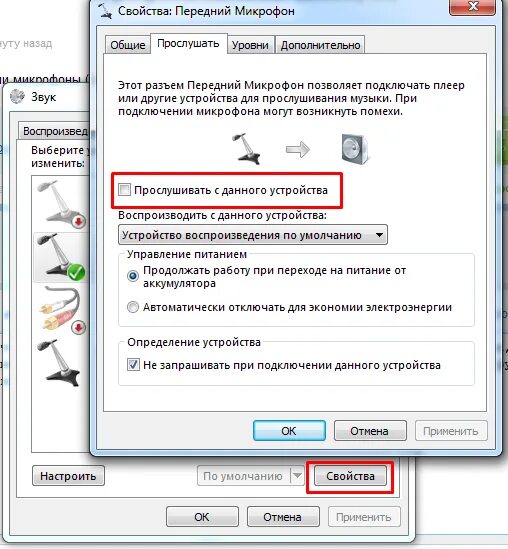Select the last microphone in device list

point(60,363)
